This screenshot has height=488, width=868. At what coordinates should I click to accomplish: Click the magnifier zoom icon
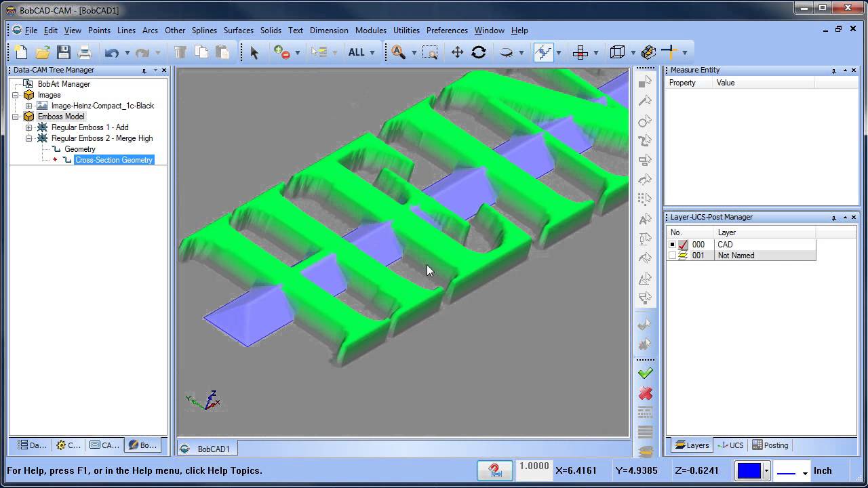(398, 52)
